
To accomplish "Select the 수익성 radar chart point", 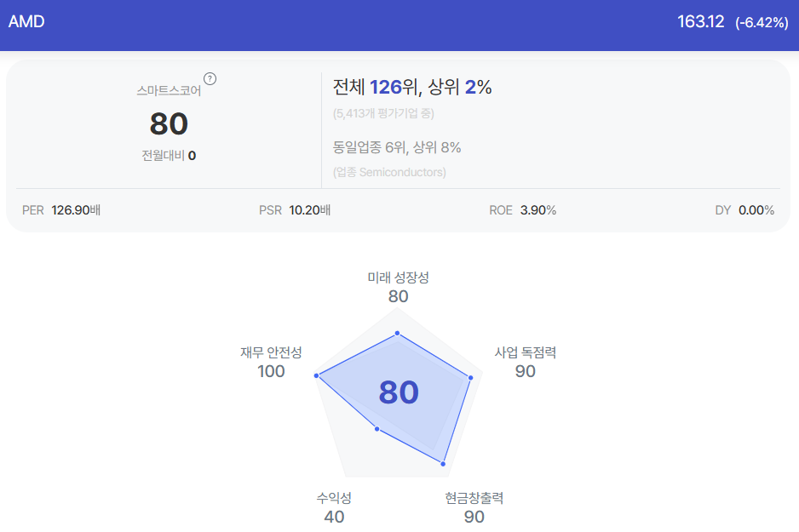I will pos(377,429).
